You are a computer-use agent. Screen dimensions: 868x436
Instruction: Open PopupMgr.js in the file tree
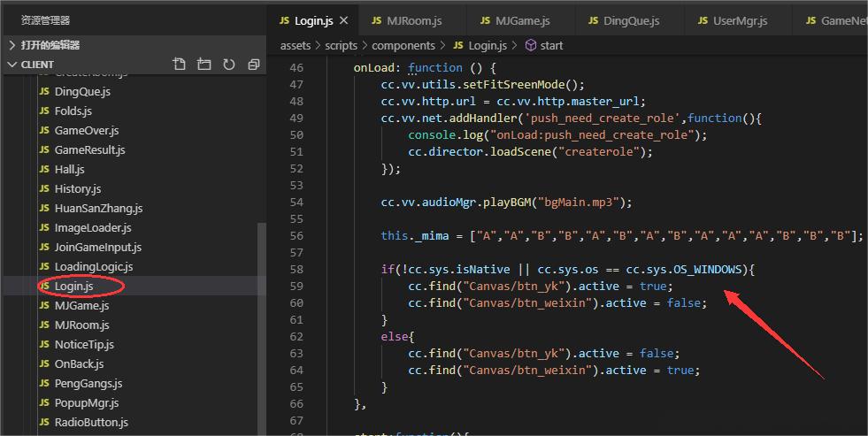click(x=87, y=402)
